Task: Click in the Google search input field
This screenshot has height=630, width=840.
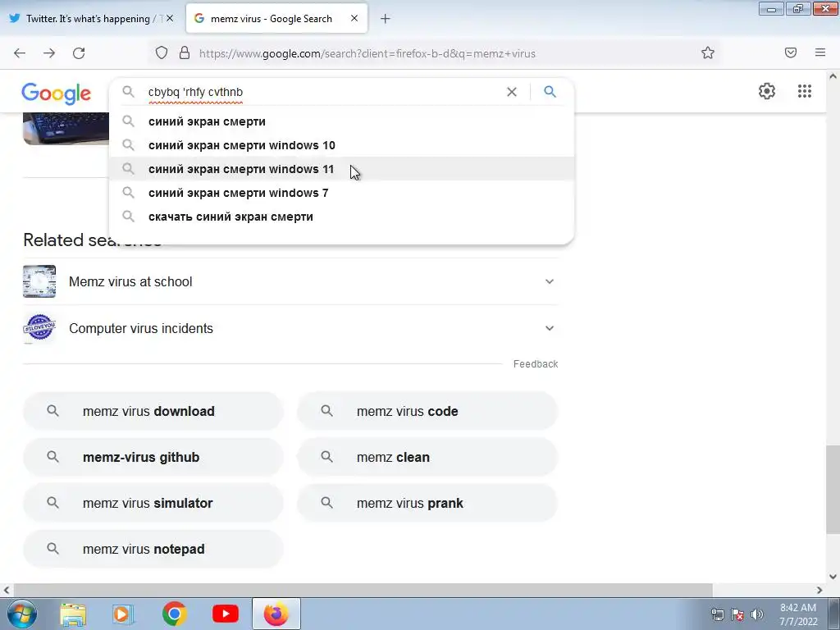Action: [x=322, y=92]
